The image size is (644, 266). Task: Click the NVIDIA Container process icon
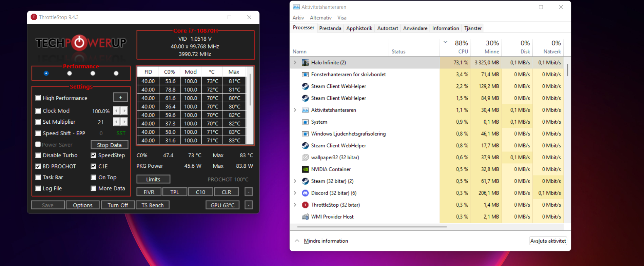[x=305, y=169]
